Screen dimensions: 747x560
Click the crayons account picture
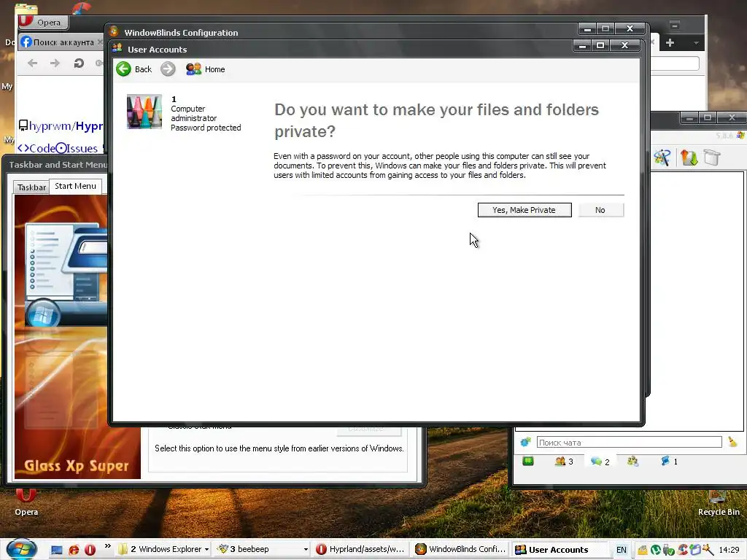click(x=144, y=112)
